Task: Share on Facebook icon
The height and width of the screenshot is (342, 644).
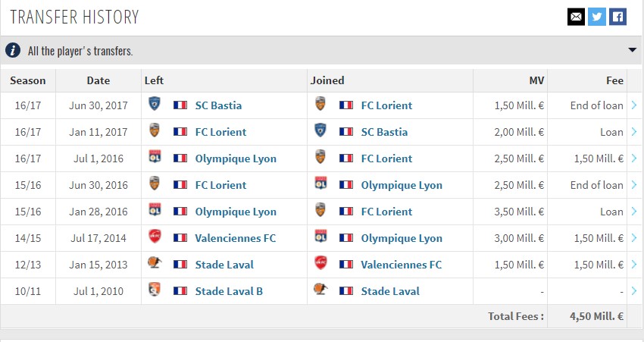Action: [617, 17]
